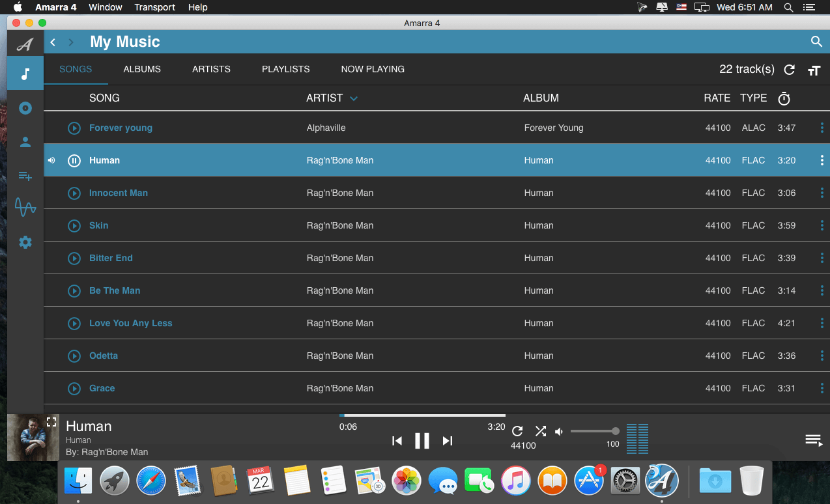Viewport: 830px width, 504px height.
Task: Open the disc albums sidebar icon
Action: click(x=25, y=108)
